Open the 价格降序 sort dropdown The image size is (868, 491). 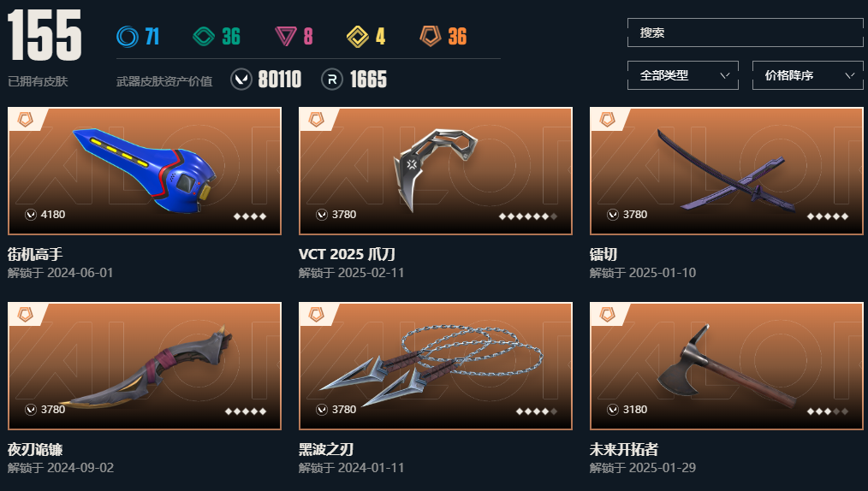(x=808, y=75)
